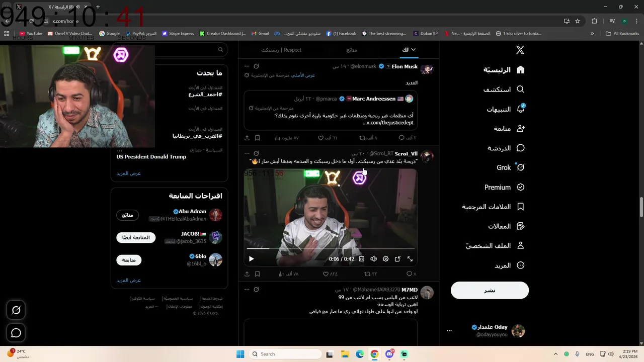Go to الرئيسية home in sidebar
This screenshot has width=644, height=362.
coord(504,70)
